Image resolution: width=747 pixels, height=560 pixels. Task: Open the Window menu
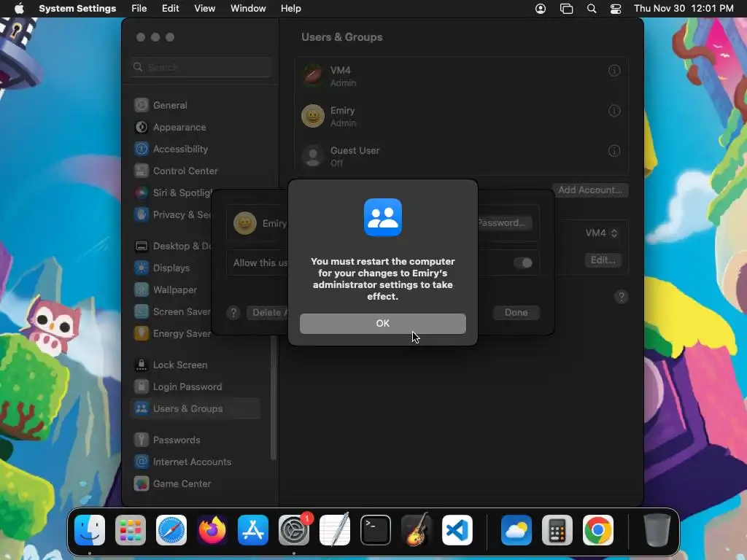(x=248, y=9)
